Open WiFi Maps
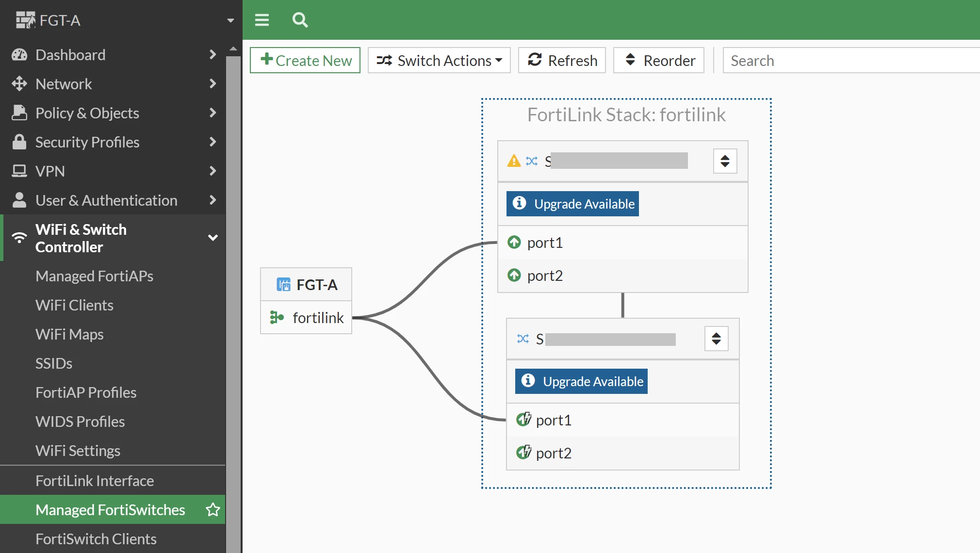 [x=69, y=334]
